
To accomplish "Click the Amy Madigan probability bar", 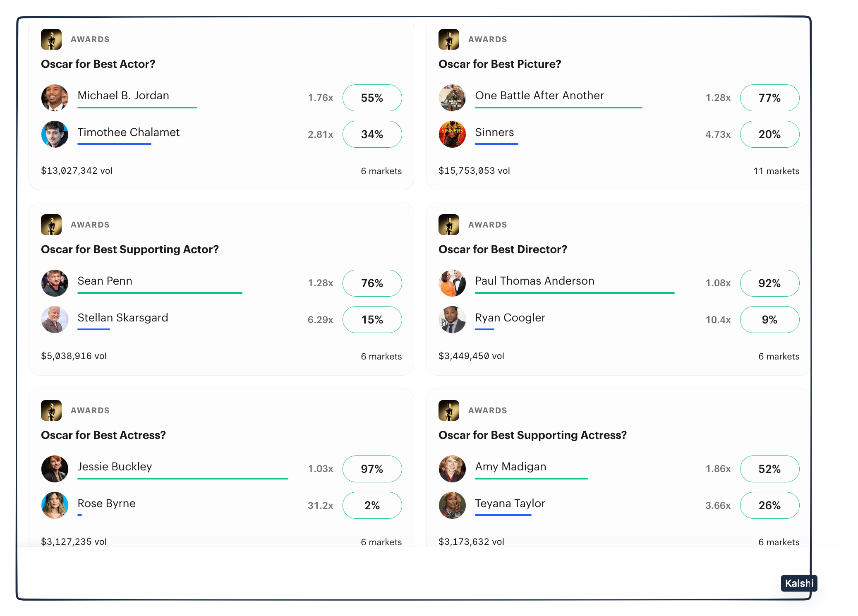I will 531,479.
